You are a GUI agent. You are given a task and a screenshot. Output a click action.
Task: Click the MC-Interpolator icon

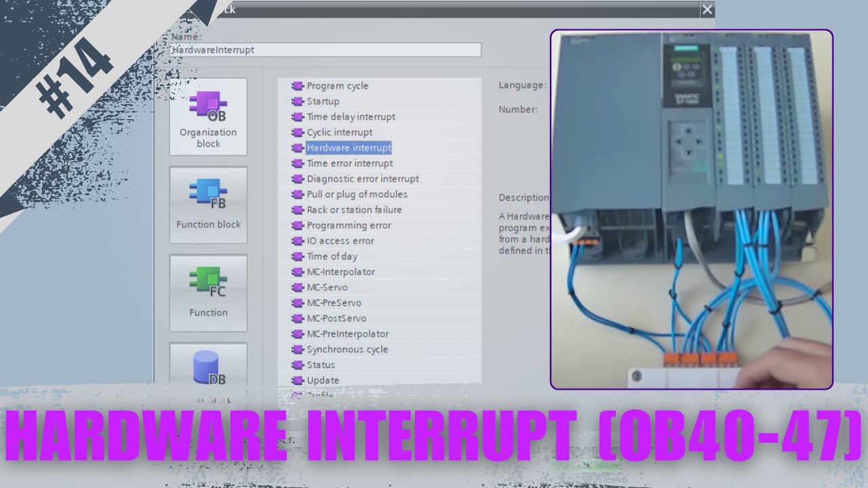pos(297,272)
